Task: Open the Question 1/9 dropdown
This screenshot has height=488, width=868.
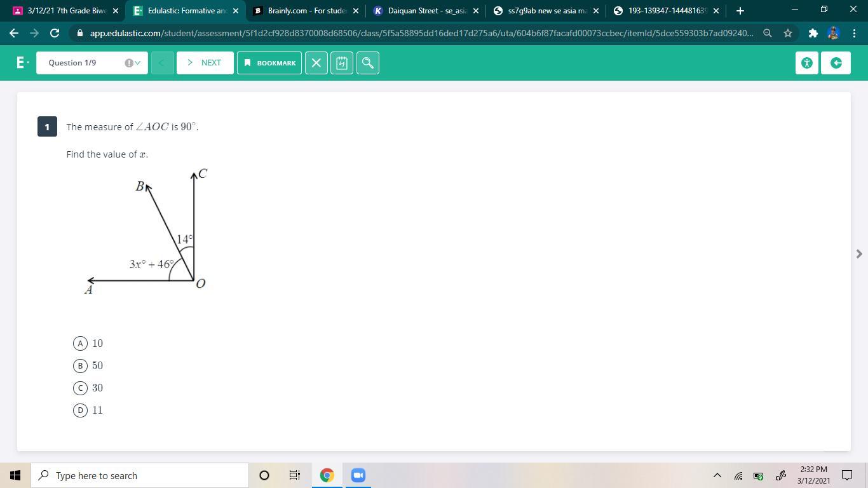Action: [x=92, y=63]
